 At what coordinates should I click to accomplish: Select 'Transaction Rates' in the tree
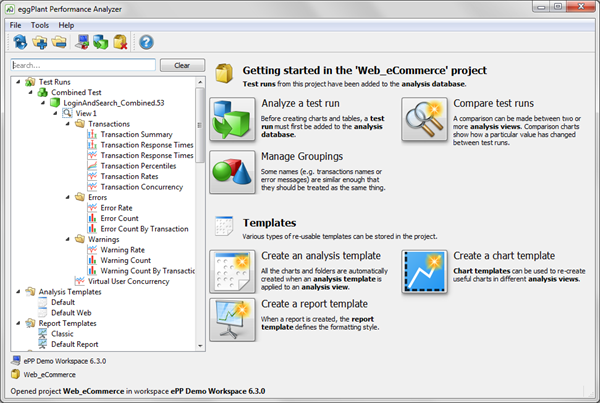tap(129, 176)
